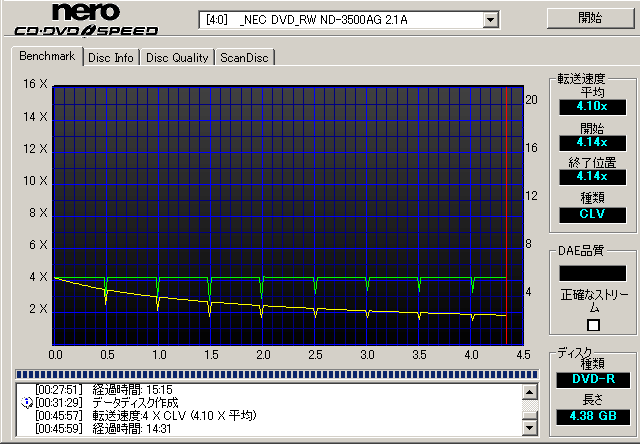Switch to the Benchmark tab
This screenshot has height=444, width=640.
point(47,56)
